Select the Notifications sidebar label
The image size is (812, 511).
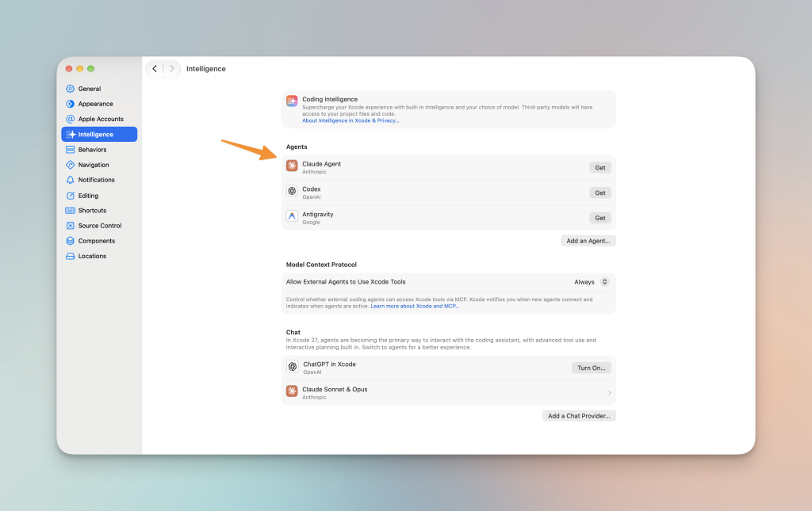[x=96, y=180]
